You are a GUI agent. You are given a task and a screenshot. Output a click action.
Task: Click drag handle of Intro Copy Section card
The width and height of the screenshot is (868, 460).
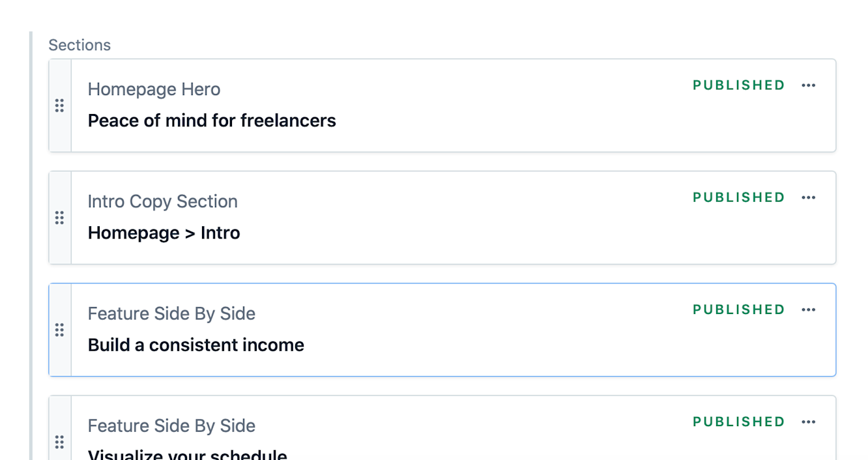(x=59, y=218)
